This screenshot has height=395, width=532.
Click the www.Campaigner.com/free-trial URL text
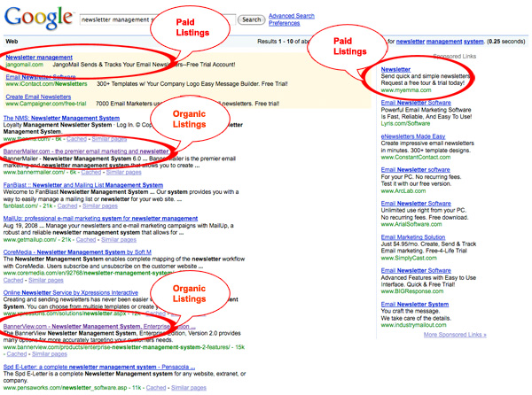click(46, 104)
